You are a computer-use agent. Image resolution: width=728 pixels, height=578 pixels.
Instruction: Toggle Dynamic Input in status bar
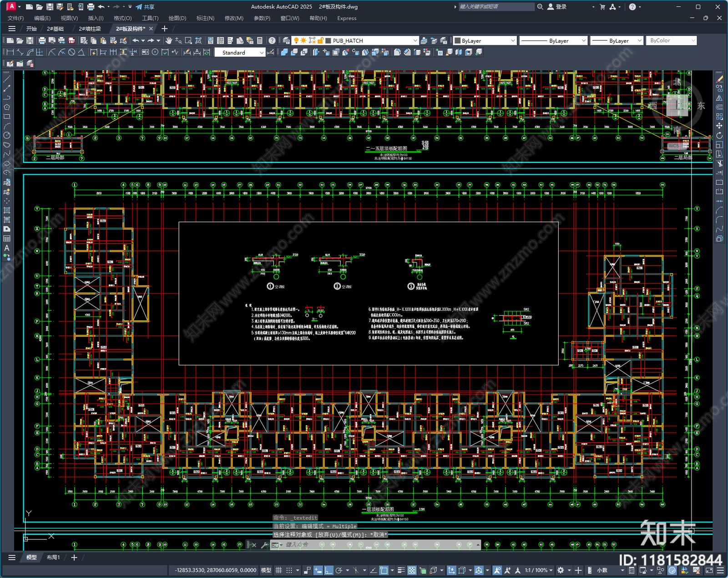318,570
